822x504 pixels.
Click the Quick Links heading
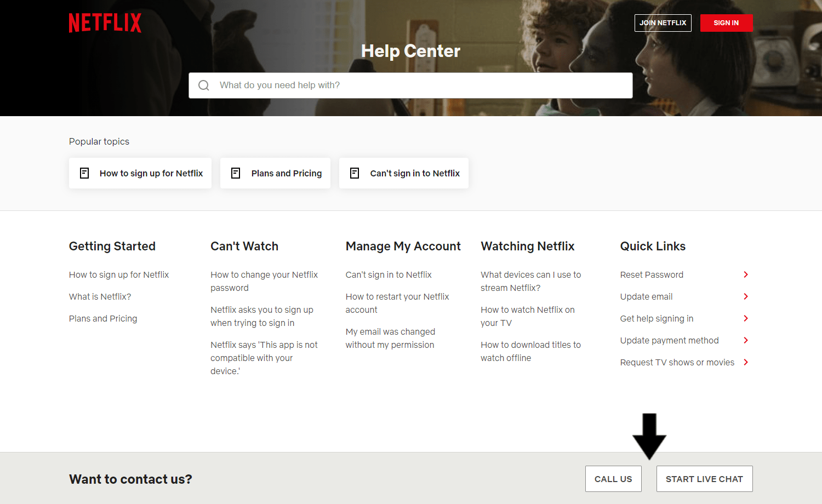click(x=653, y=246)
